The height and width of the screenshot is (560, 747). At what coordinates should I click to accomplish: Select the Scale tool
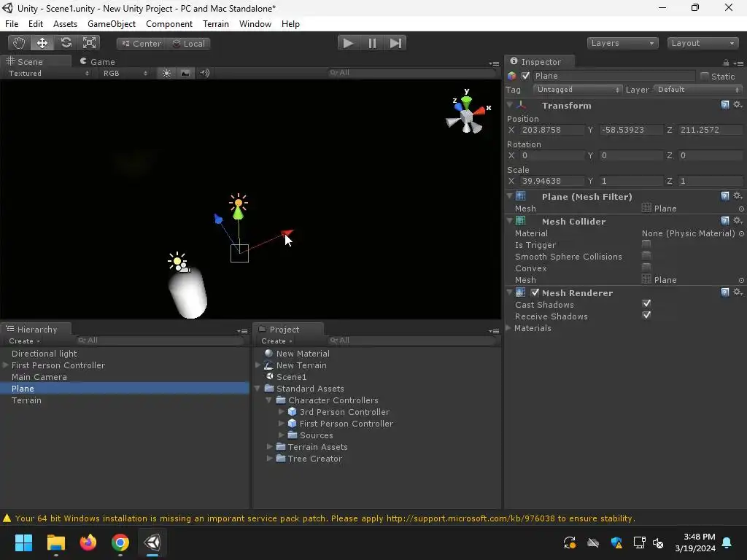tap(89, 43)
